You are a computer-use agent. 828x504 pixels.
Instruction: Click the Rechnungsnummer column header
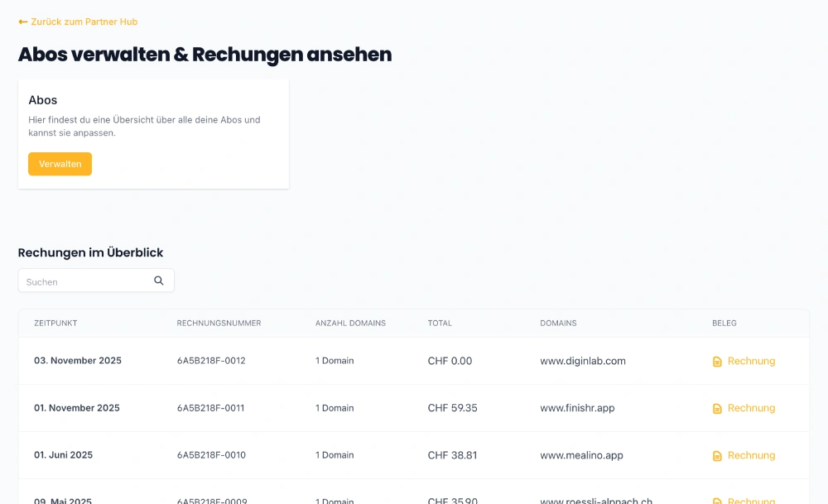(x=219, y=324)
